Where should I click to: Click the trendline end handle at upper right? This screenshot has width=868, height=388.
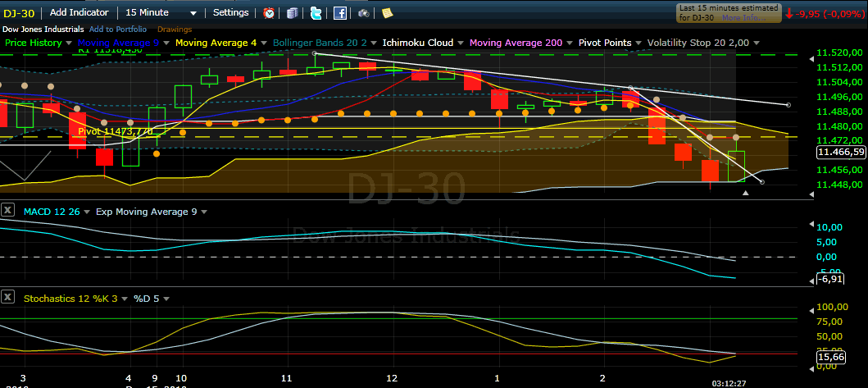[788, 105]
